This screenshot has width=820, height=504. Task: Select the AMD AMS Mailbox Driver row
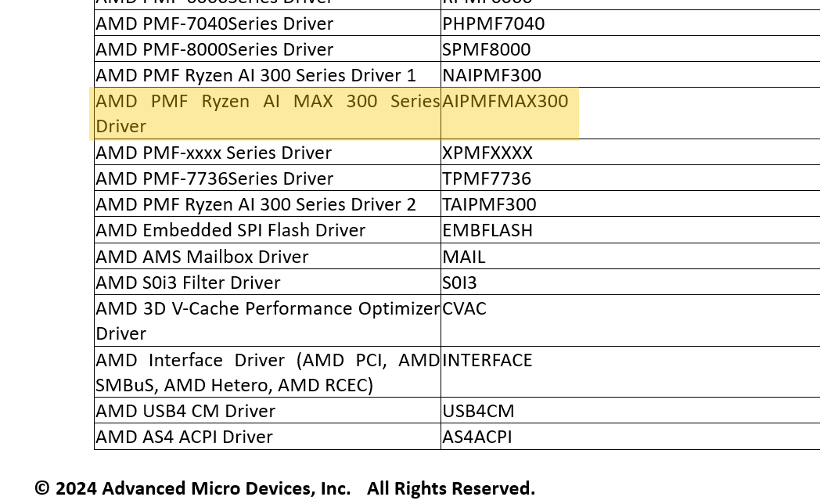click(x=202, y=257)
